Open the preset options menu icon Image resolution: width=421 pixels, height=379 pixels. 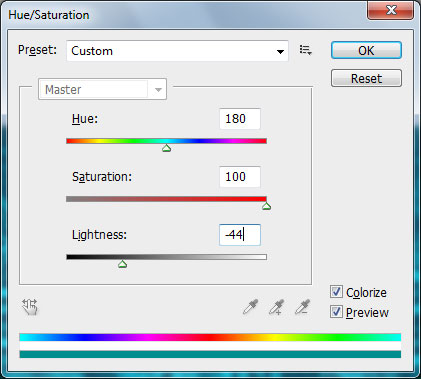305,50
